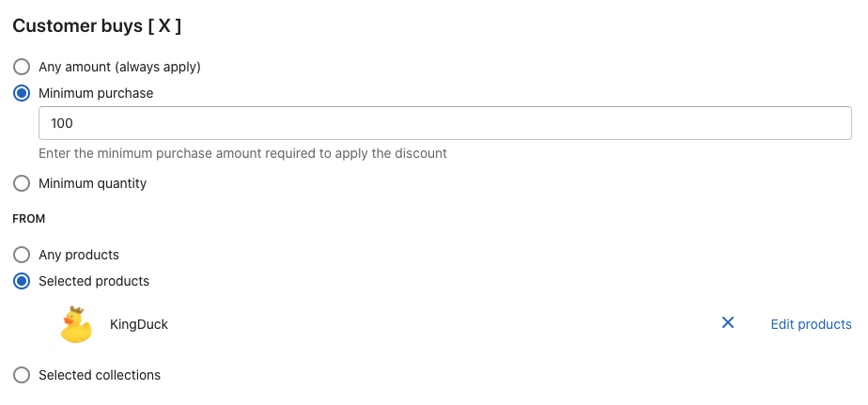Remove KingDuck with the X icon
The width and height of the screenshot is (868, 405).
tap(727, 323)
